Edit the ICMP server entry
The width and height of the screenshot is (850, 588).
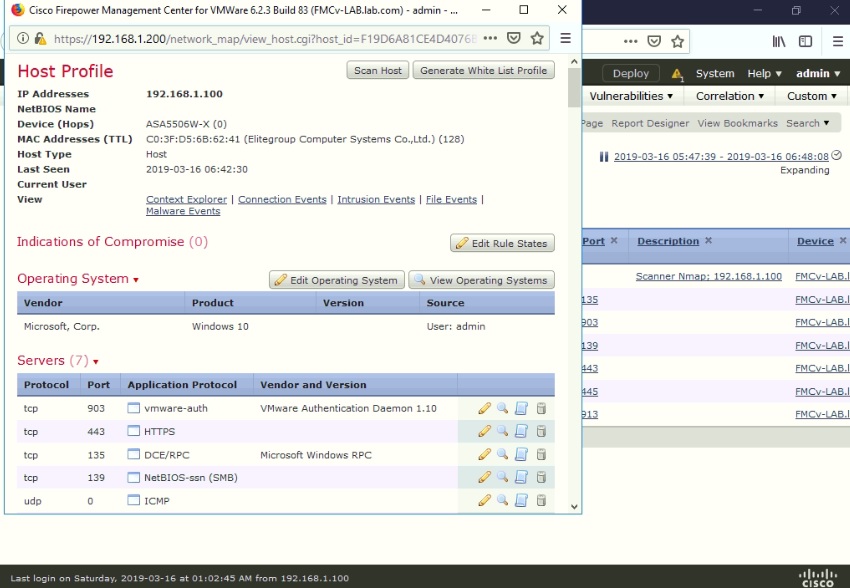[x=484, y=501]
